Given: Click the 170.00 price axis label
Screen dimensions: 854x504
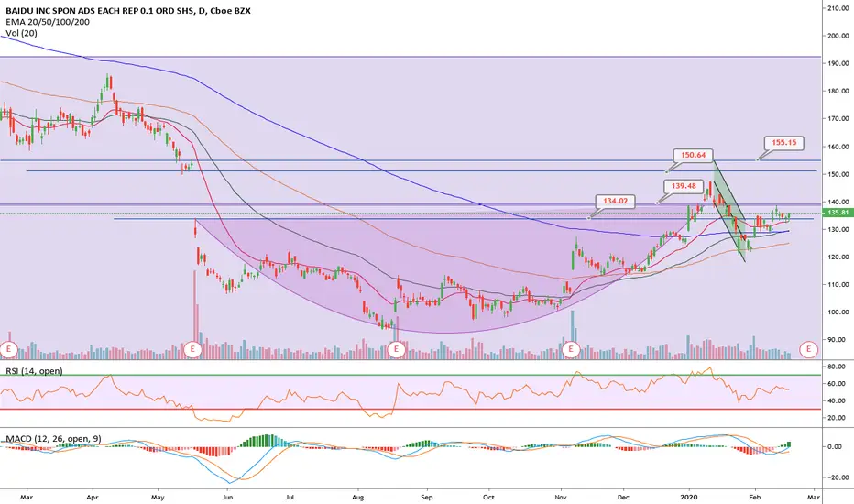Looking at the screenshot, I should (x=838, y=118).
